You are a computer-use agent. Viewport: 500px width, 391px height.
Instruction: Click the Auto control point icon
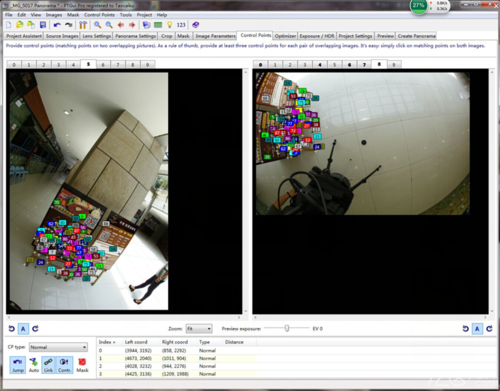coord(34,365)
